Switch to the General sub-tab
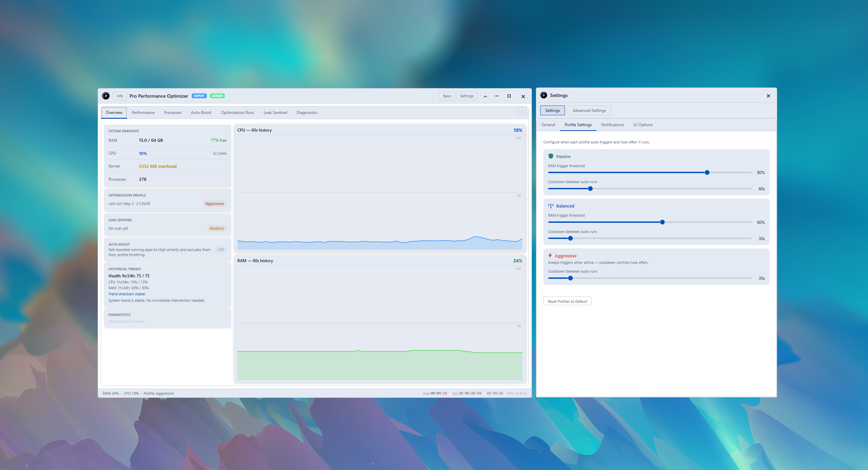Image resolution: width=868 pixels, height=470 pixels. [x=548, y=125]
